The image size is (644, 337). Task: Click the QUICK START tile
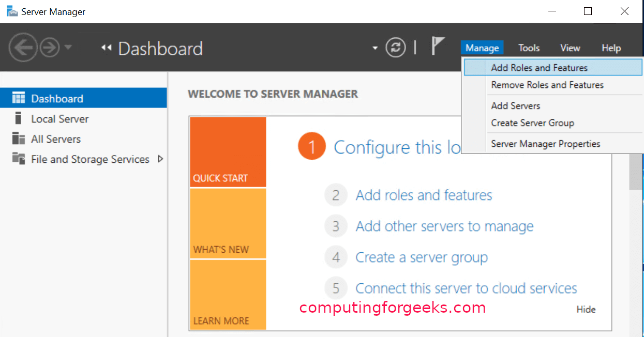click(228, 152)
